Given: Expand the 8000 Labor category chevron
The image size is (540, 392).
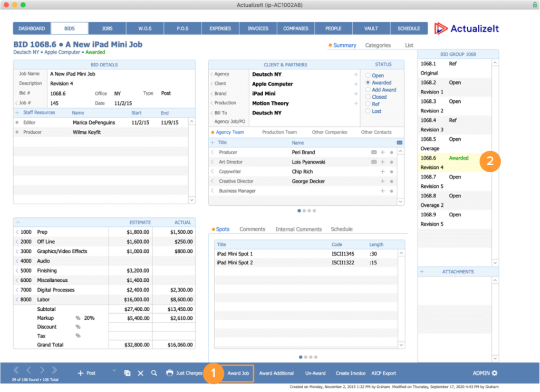Looking at the screenshot, I should point(17,300).
